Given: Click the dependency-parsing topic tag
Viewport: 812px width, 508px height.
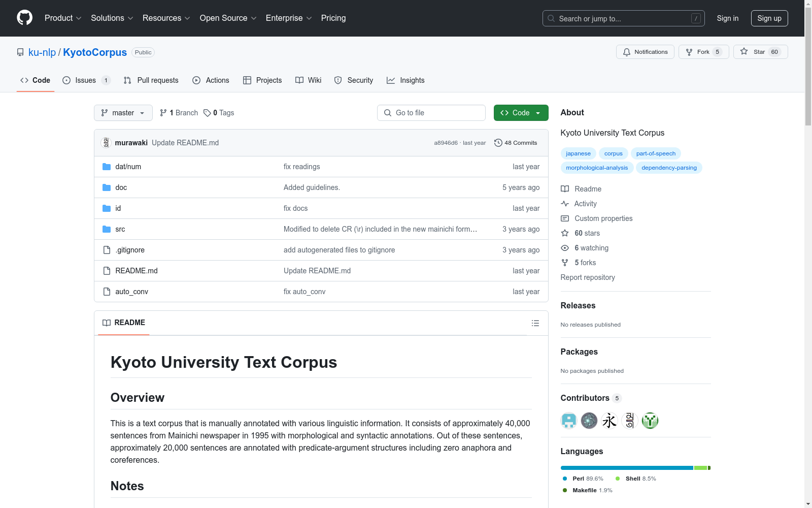Looking at the screenshot, I should (x=669, y=168).
